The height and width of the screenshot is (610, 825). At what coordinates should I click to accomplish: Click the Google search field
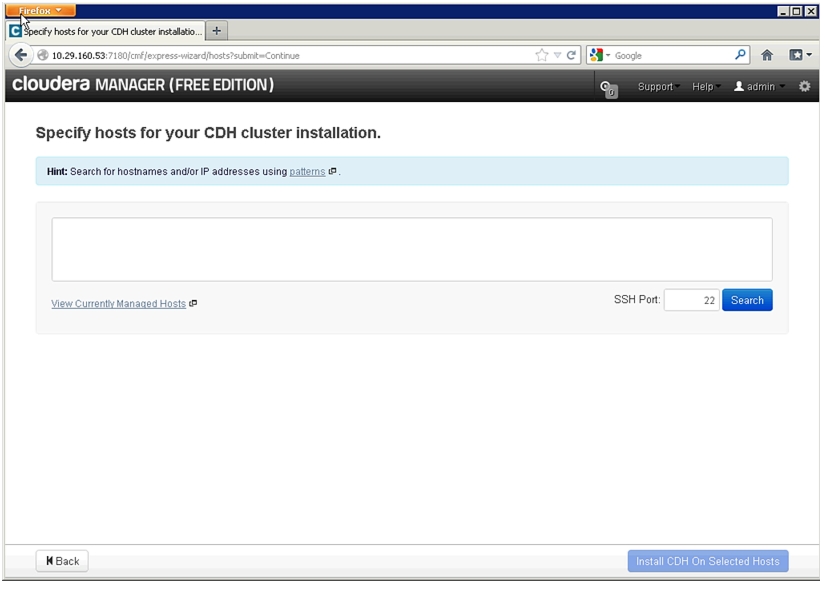coord(672,55)
